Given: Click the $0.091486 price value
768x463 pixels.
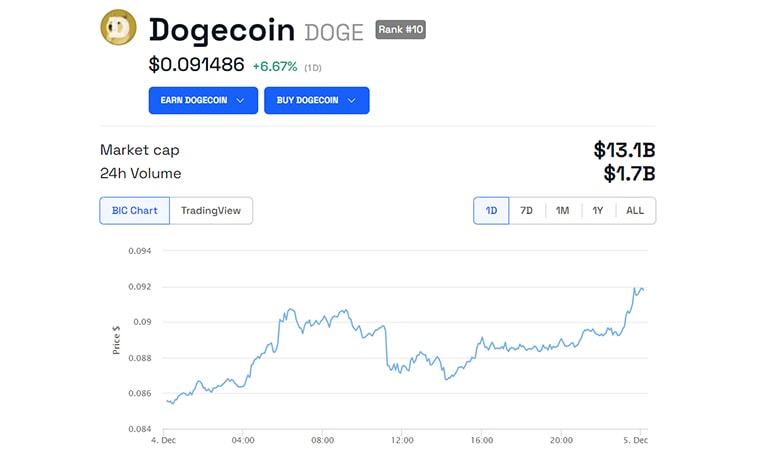Looking at the screenshot, I should pos(196,65).
